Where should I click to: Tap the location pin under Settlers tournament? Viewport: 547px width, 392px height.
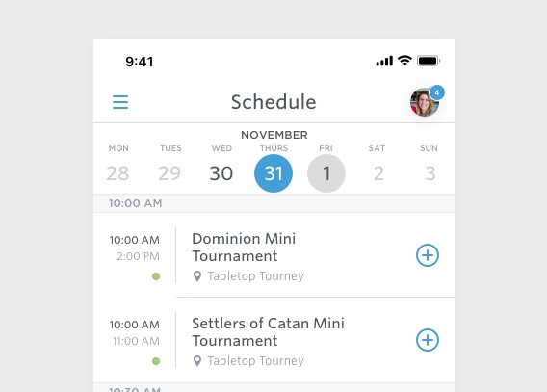tap(197, 361)
